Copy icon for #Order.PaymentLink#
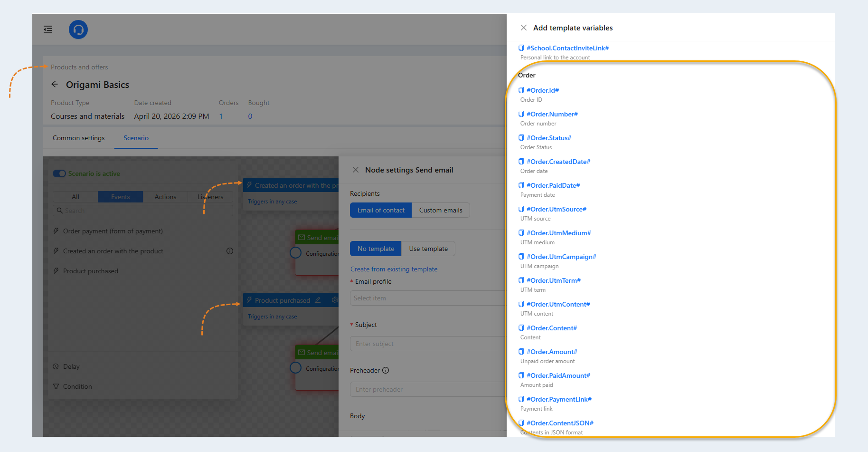 pos(521,399)
